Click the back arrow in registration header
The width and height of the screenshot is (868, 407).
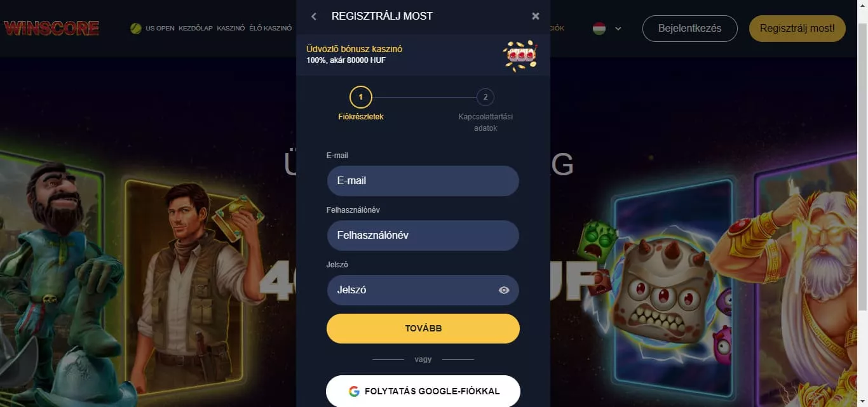(x=313, y=17)
